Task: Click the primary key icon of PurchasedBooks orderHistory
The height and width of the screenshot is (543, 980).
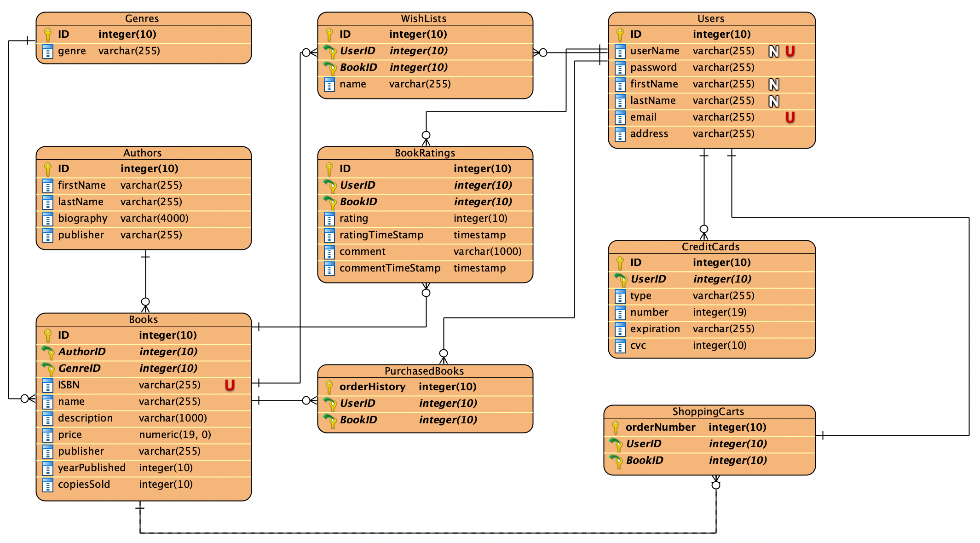Action: tap(329, 387)
